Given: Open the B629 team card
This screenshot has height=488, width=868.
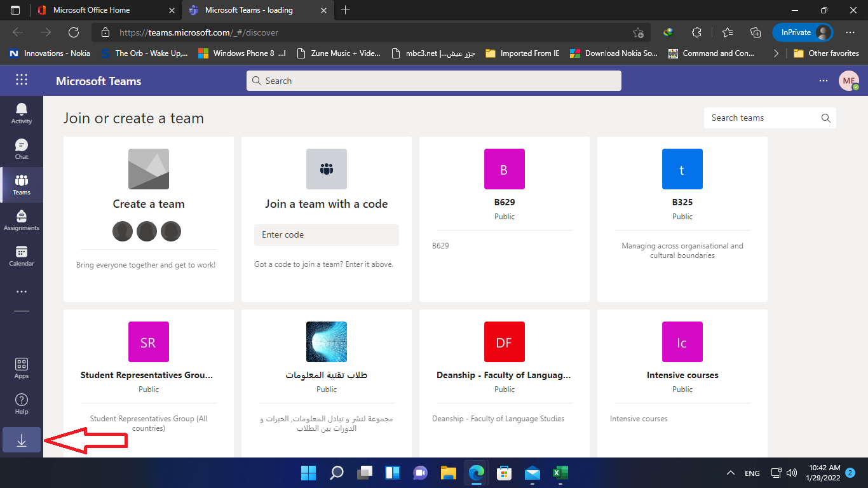Looking at the screenshot, I should (x=505, y=219).
